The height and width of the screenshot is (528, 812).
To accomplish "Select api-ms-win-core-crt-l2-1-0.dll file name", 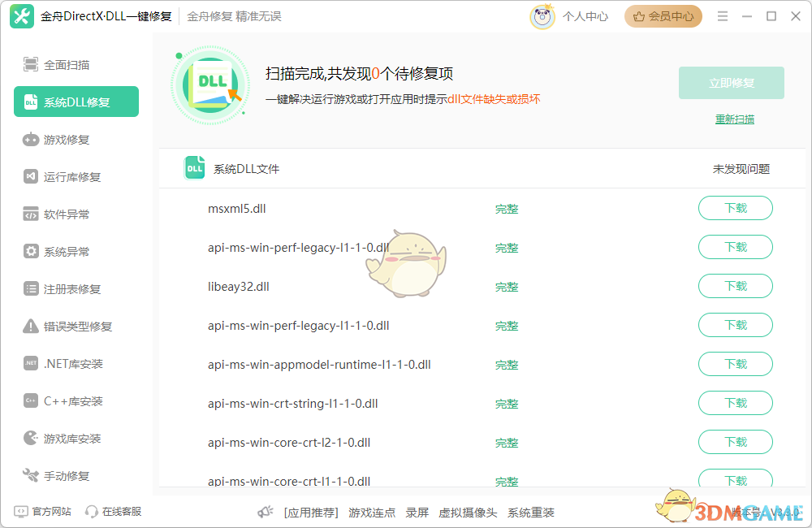I will [x=289, y=443].
